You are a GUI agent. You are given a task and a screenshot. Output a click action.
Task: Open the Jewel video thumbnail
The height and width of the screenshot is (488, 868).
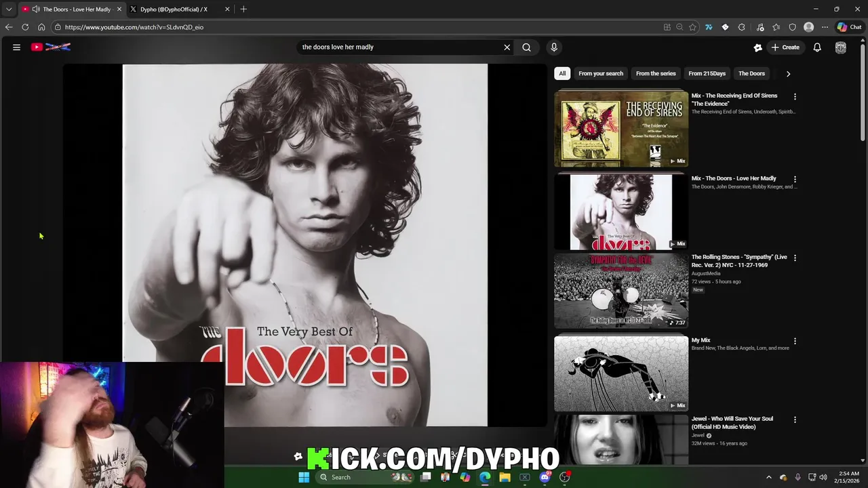coord(621,441)
